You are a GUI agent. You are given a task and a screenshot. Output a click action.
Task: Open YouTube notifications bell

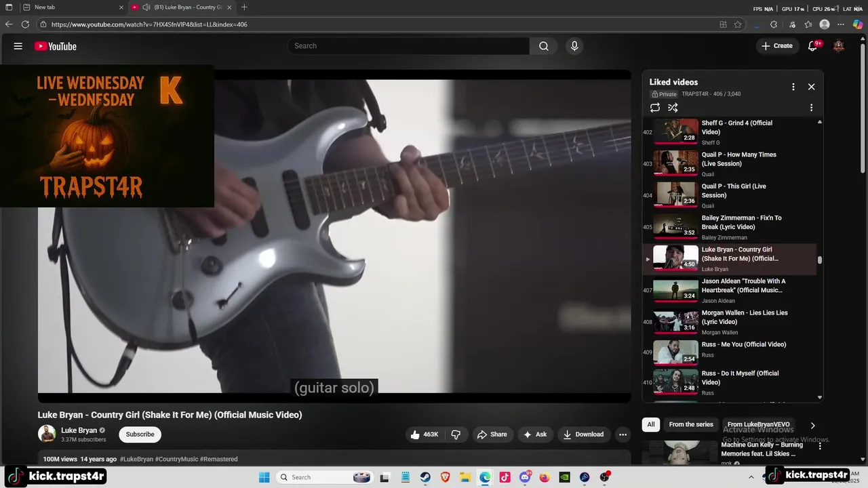point(812,46)
